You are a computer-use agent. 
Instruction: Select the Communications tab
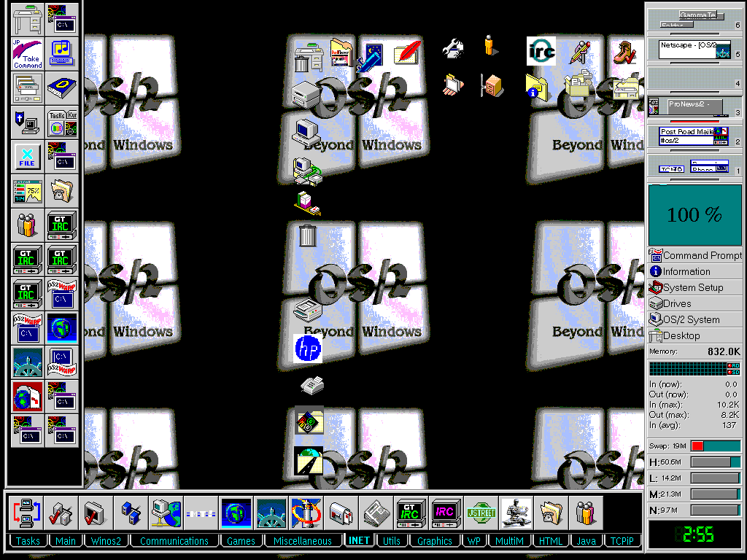pyautogui.click(x=174, y=541)
